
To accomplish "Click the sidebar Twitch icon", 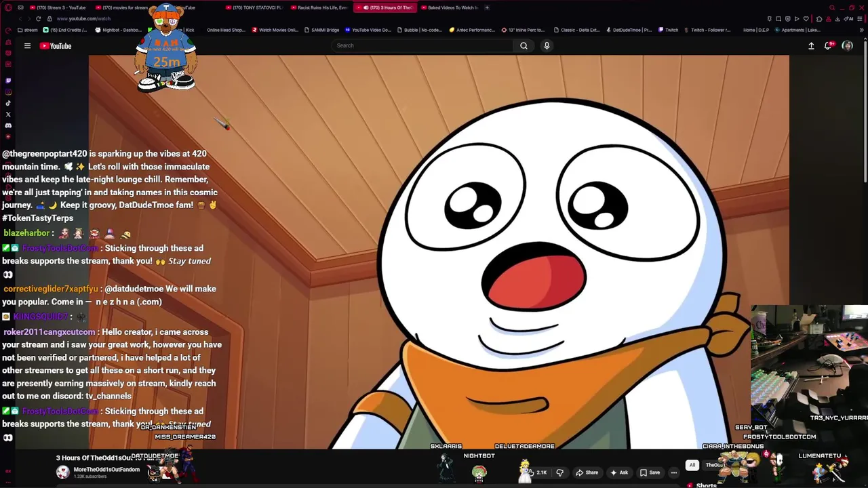I will (x=8, y=80).
